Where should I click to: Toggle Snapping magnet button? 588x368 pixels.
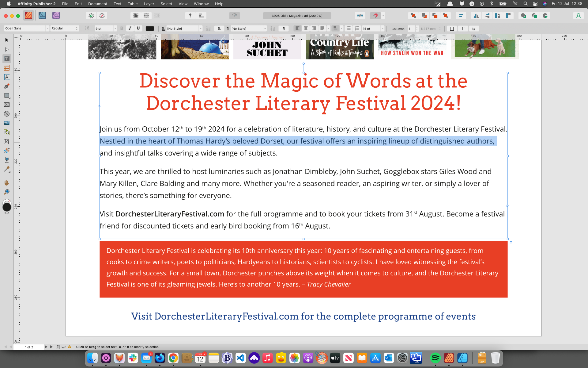coord(375,16)
